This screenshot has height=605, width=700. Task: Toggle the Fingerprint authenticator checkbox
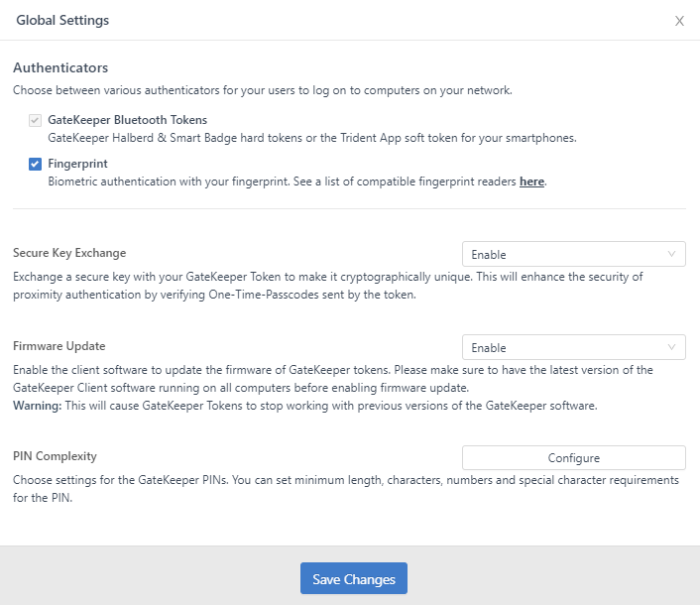tap(35, 164)
